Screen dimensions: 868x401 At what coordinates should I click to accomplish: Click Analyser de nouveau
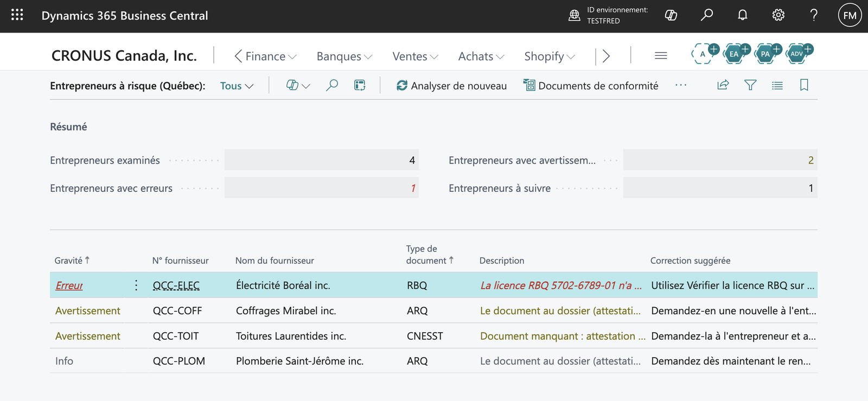(451, 86)
